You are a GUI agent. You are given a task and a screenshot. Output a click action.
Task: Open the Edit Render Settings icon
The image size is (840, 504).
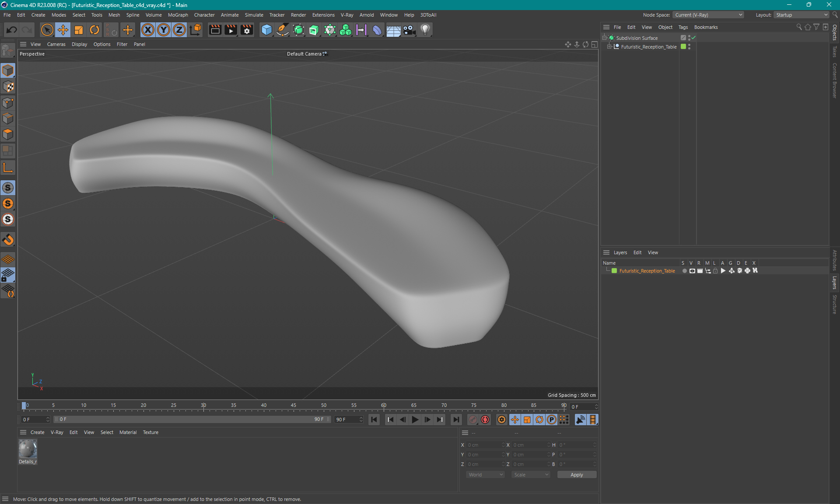(x=247, y=30)
